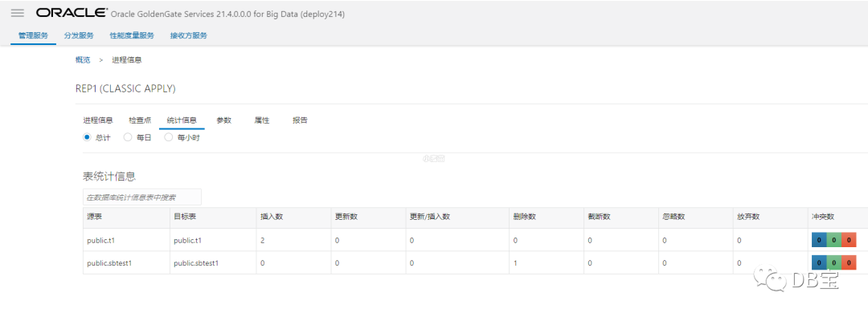The height and width of the screenshot is (317, 868).
Task: Click red conflict badge in public.sbtest1 row
Action: coord(849,262)
